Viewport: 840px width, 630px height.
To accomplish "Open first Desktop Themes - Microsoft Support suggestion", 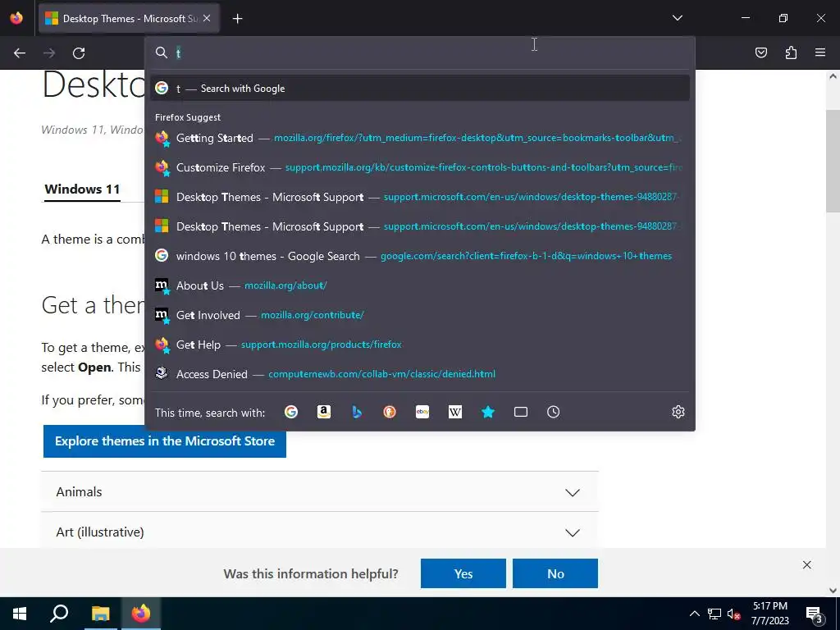I will pos(420,197).
